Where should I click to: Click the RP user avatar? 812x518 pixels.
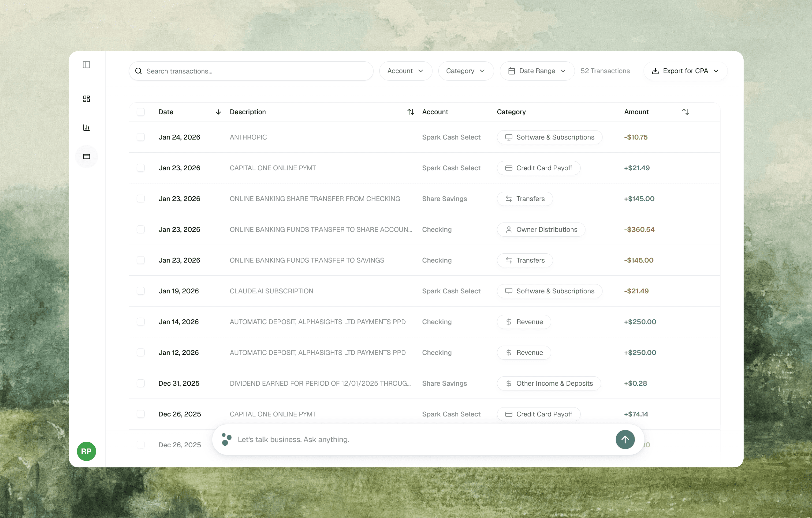[86, 451]
